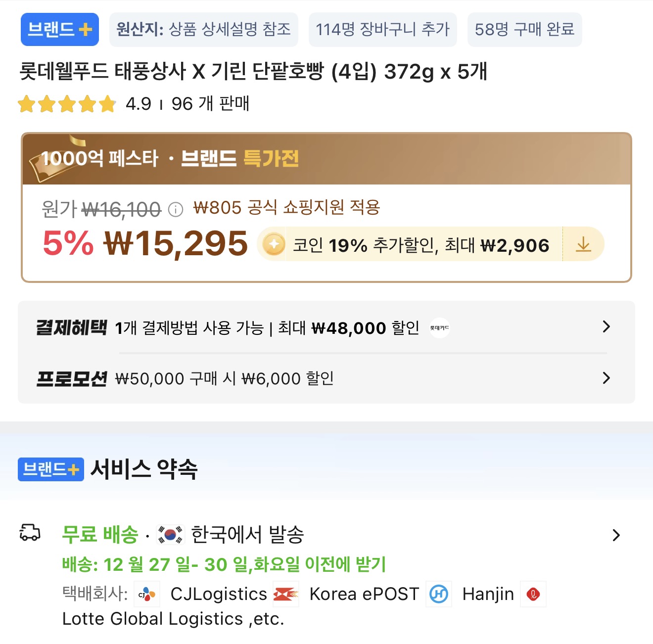Image resolution: width=653 pixels, height=644 pixels.
Task: Click the gold coin discount icon
Action: click(x=274, y=244)
